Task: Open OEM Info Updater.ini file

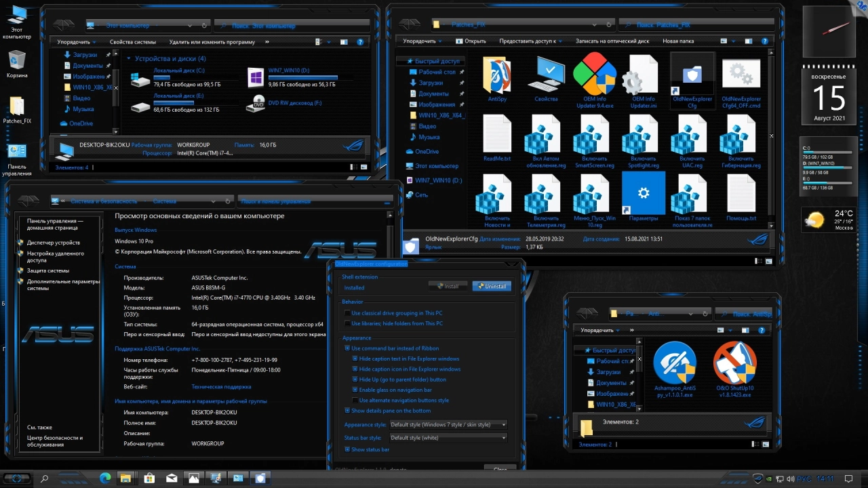Action: coord(643,81)
